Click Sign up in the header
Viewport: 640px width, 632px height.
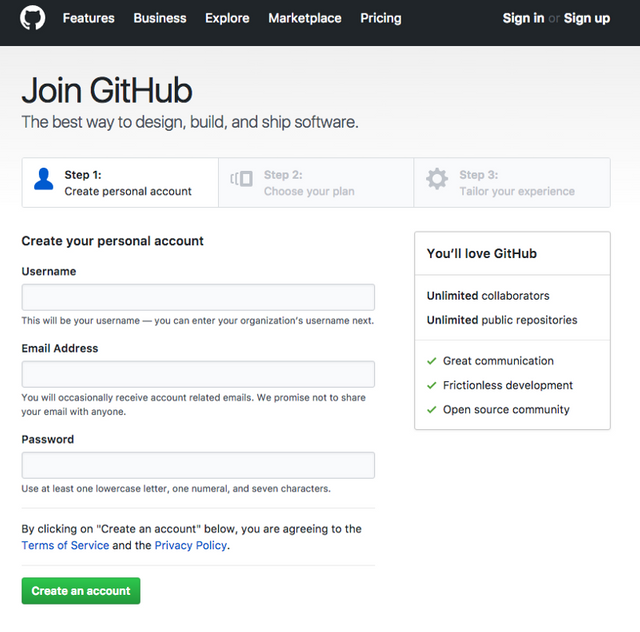(587, 18)
